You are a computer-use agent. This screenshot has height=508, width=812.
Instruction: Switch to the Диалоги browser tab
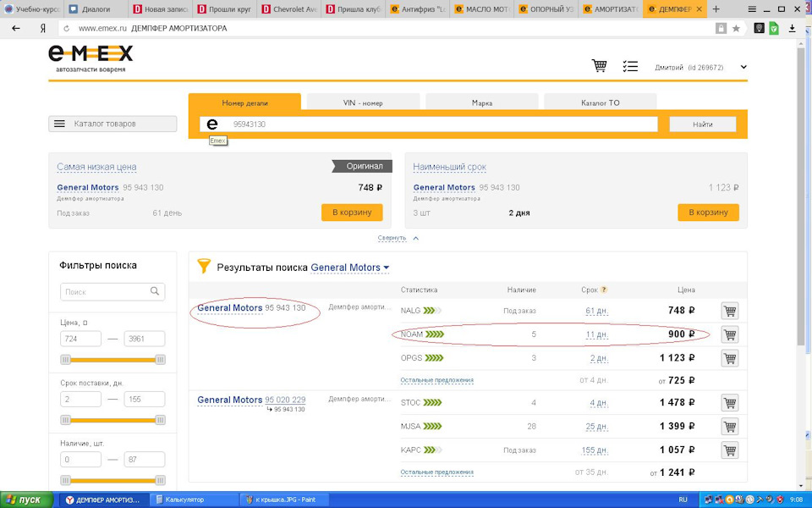pos(96,9)
